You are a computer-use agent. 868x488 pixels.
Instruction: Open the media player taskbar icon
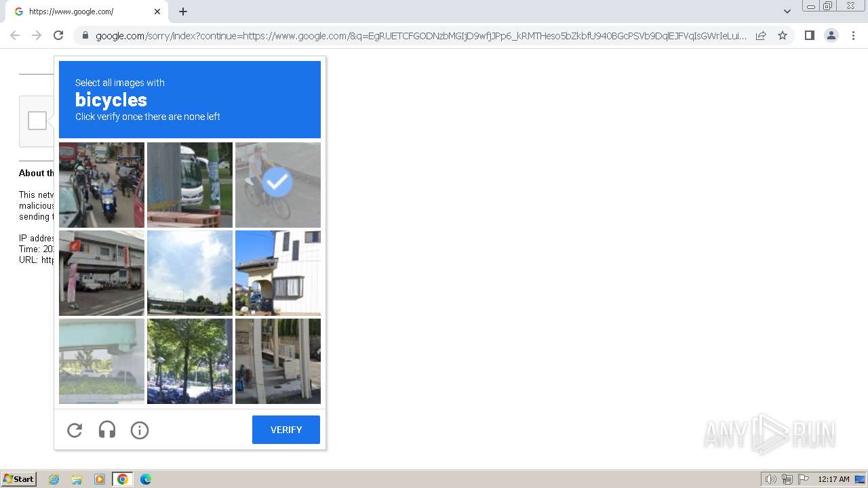(x=100, y=479)
